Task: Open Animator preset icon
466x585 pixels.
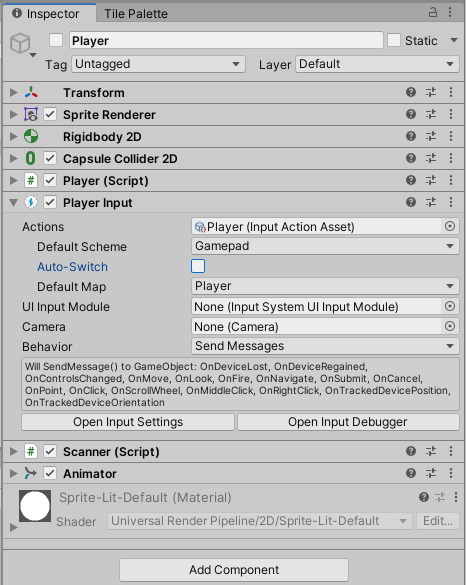Action: point(431,473)
